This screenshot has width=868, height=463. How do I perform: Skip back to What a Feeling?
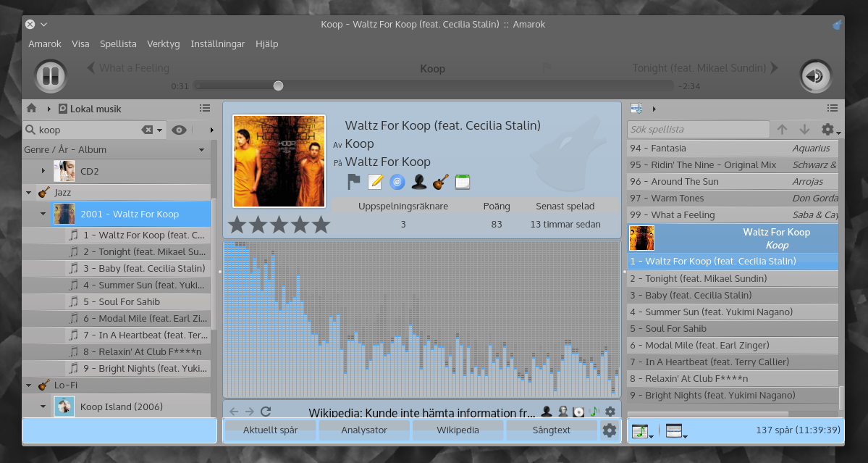128,68
